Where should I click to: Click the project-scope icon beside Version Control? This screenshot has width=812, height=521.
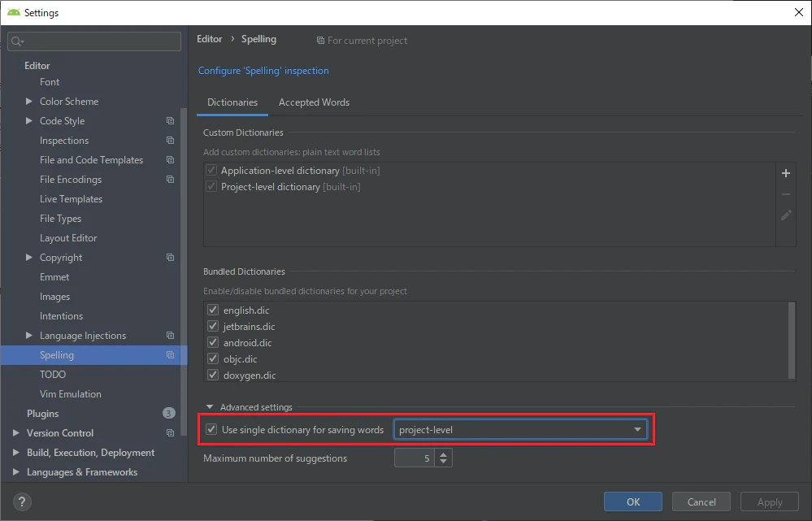tap(170, 433)
